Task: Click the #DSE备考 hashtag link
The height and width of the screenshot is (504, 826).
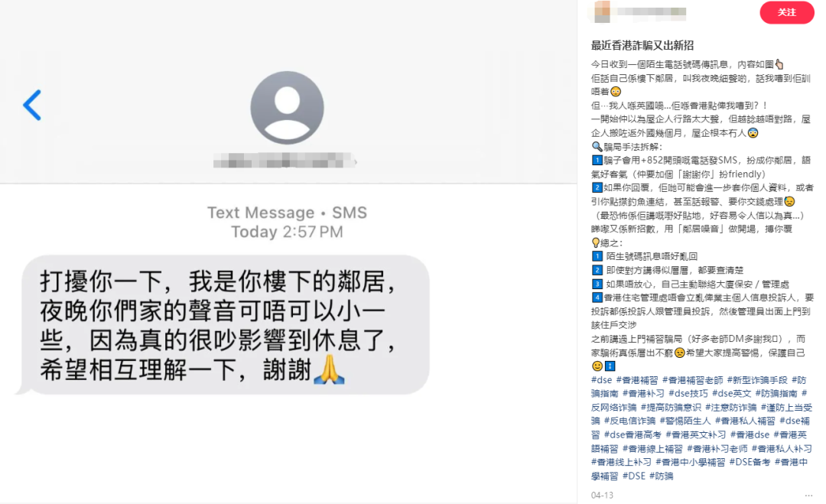Action: point(750,462)
